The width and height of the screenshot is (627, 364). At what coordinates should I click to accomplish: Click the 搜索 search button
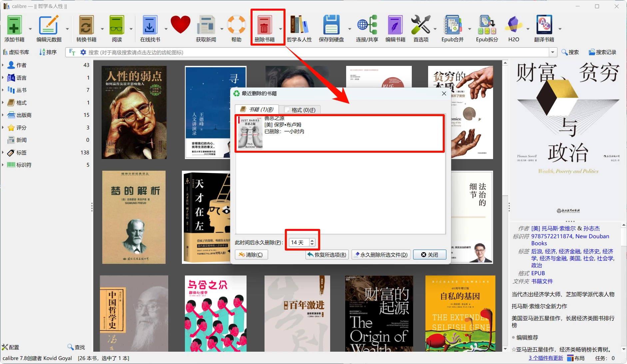click(570, 52)
